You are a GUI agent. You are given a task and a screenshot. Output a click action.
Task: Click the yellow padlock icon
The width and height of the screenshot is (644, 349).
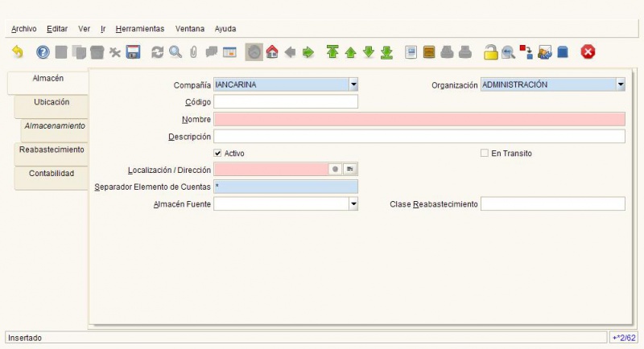tap(490, 52)
